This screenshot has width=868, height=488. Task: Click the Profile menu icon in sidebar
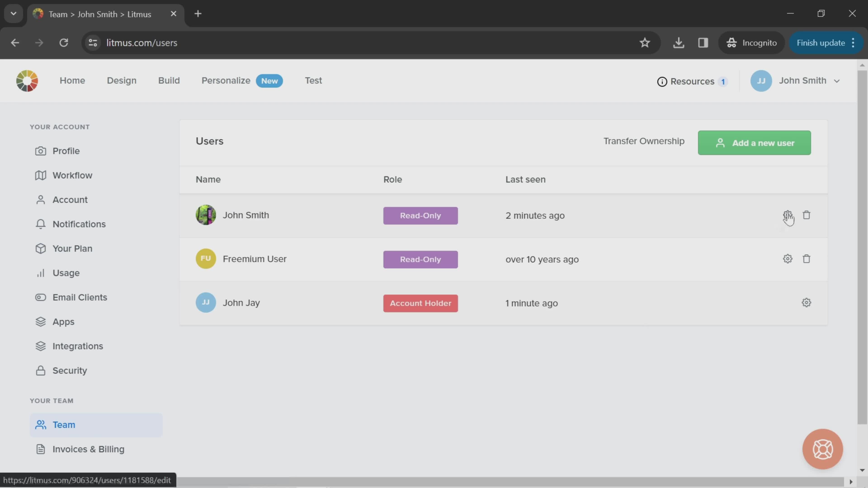click(40, 151)
